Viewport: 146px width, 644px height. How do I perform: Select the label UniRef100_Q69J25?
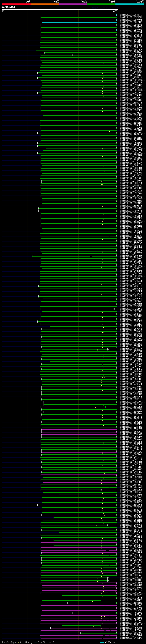pos(131,543)
